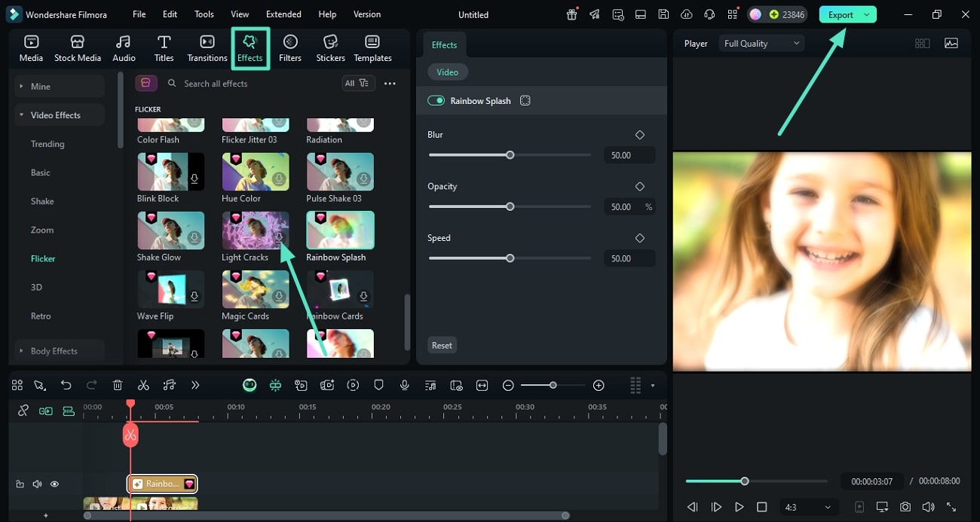The height and width of the screenshot is (522, 980).
Task: Click the Redo icon in timeline toolbar
Action: pos(92,385)
